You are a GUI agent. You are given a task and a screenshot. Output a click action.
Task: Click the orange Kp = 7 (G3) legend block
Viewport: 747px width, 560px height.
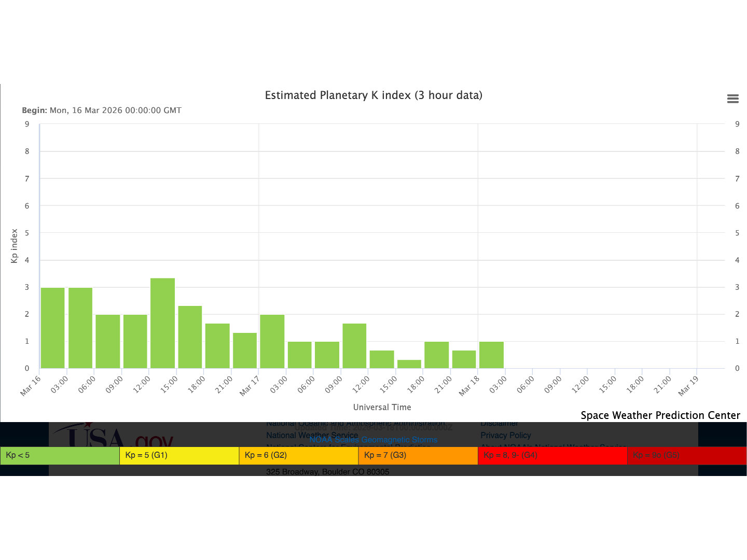(x=418, y=455)
